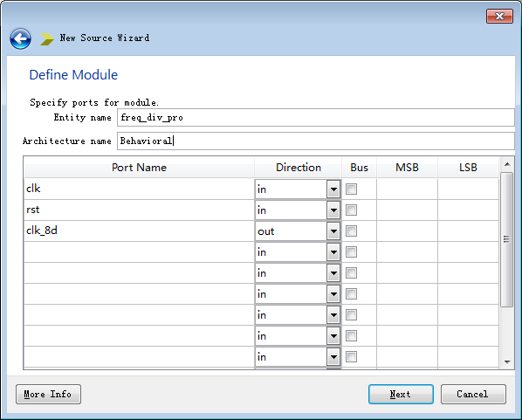This screenshot has width=522, height=420.
Task: Click the Next button
Action: 401,395
